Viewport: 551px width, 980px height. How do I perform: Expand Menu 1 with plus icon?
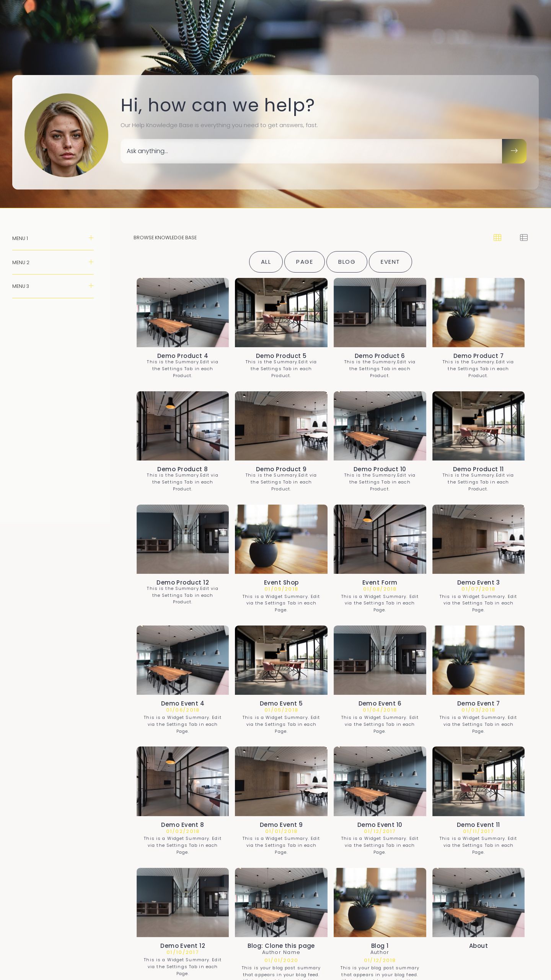pos(91,238)
